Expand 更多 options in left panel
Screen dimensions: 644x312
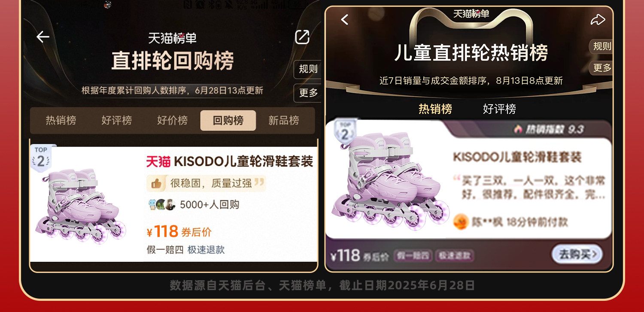(308, 93)
